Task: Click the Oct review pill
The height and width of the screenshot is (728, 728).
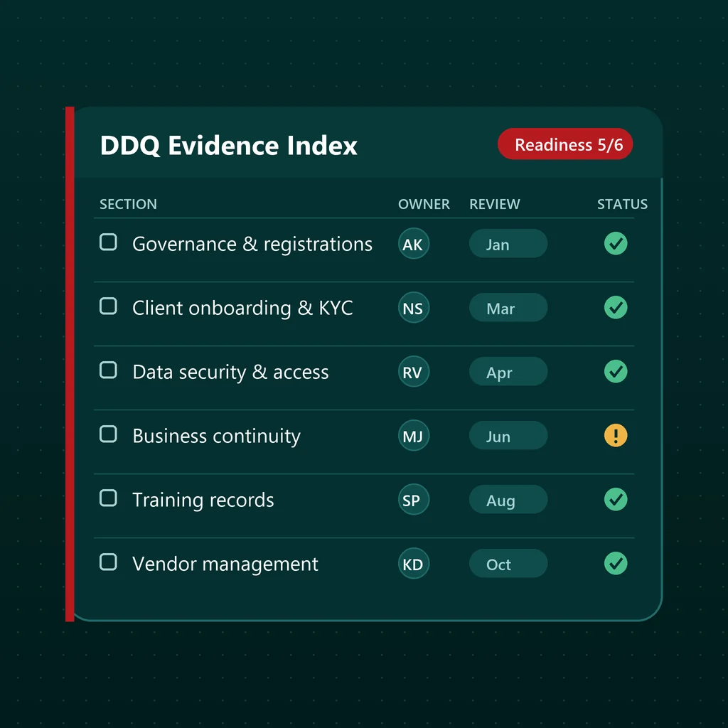Action: [508, 564]
